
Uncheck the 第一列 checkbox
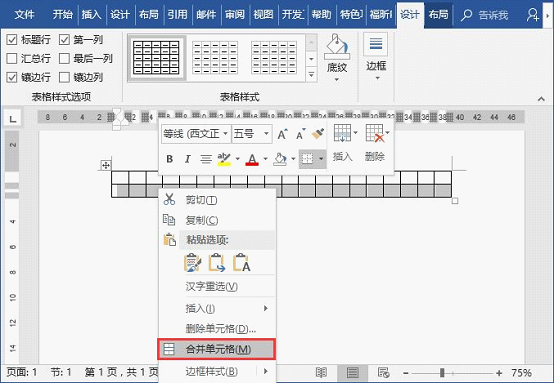[64, 40]
